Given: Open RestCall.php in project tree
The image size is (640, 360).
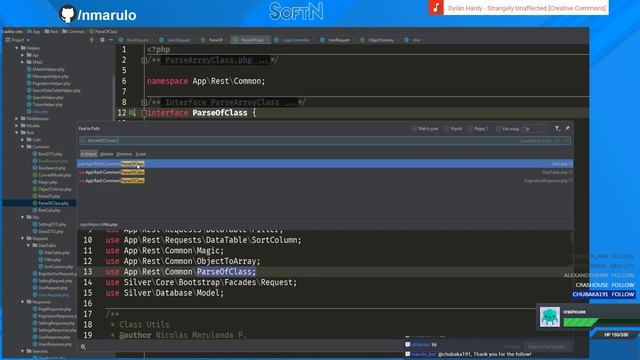Looking at the screenshot, I should [x=46, y=210].
